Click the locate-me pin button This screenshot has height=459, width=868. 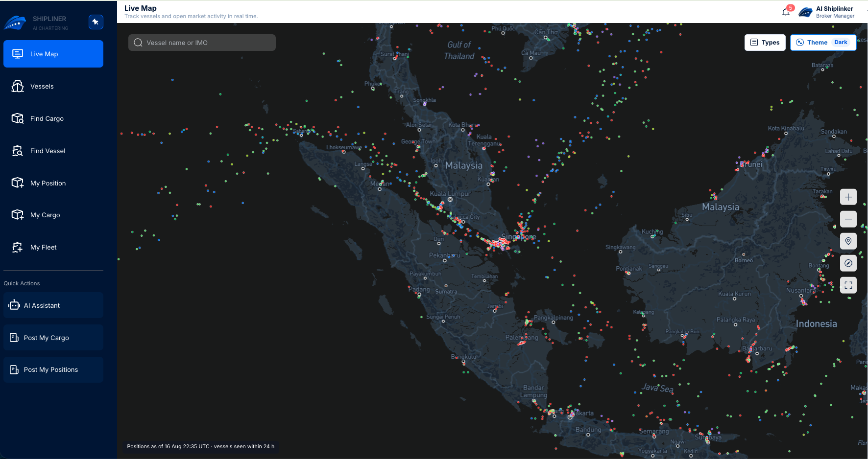pyautogui.click(x=848, y=241)
